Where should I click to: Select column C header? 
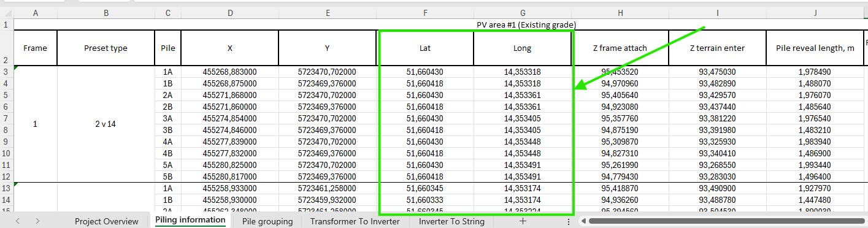coord(168,13)
